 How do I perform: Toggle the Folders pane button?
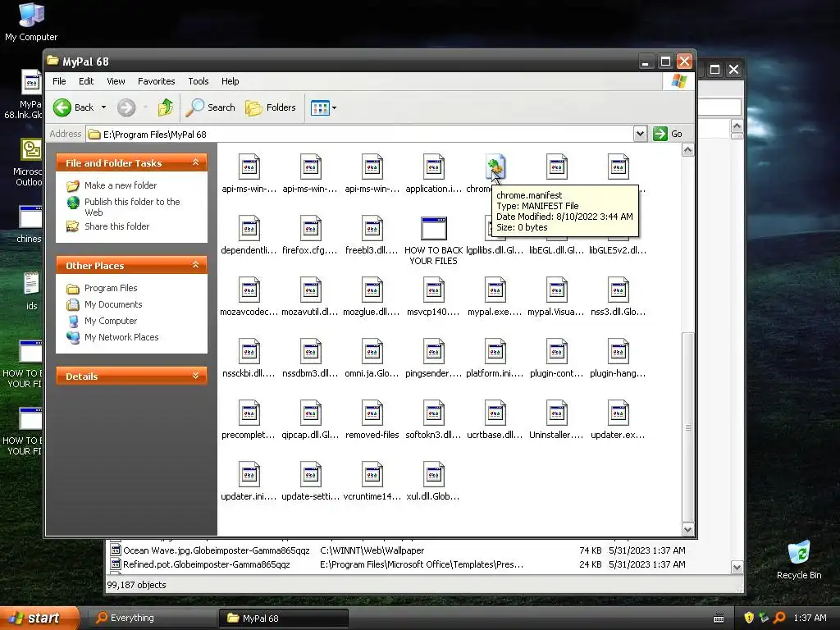tap(271, 107)
